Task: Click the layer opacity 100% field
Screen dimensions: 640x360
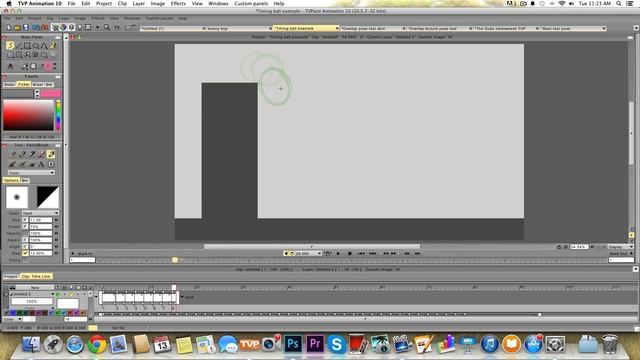Action: pos(31,301)
